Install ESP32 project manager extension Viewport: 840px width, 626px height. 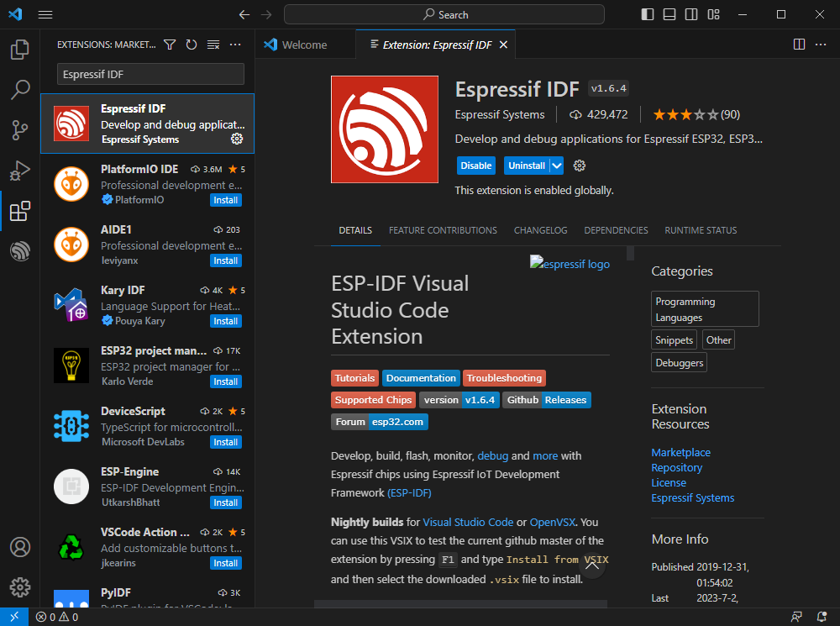225,381
